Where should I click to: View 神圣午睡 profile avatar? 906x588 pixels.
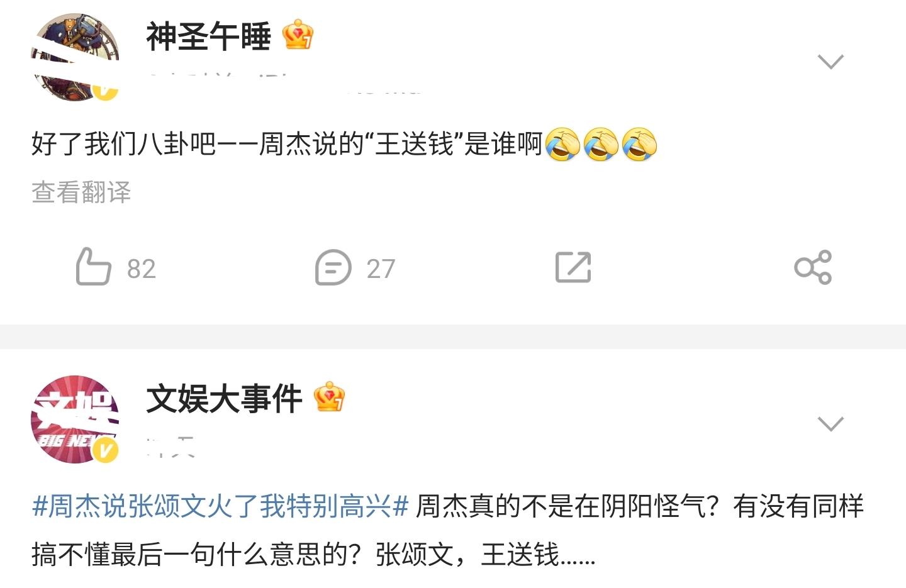click(75, 57)
